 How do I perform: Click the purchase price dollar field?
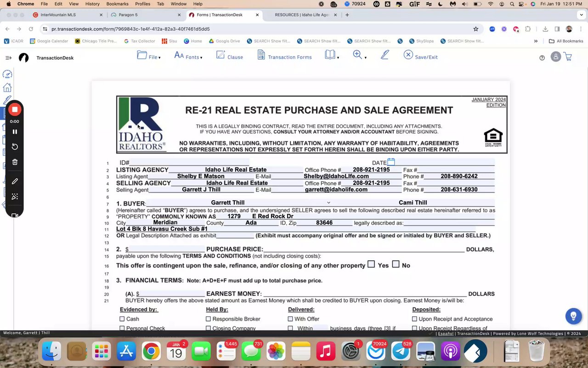coord(166,249)
